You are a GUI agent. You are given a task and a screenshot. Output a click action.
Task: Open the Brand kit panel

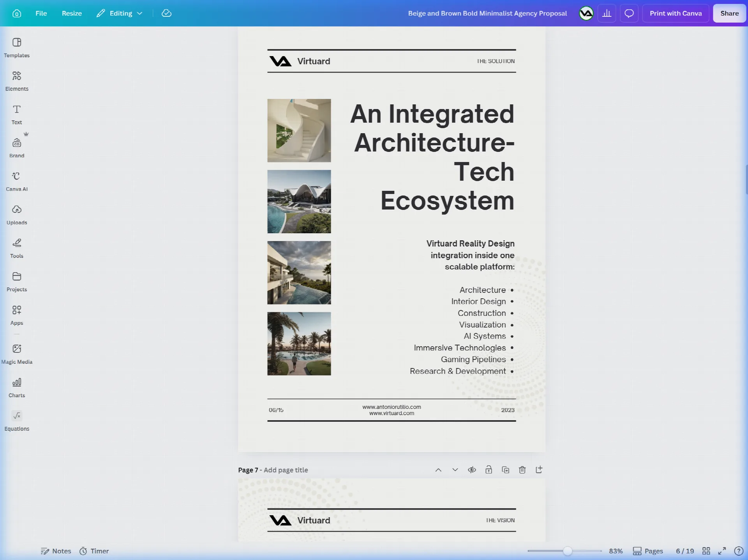(17, 148)
